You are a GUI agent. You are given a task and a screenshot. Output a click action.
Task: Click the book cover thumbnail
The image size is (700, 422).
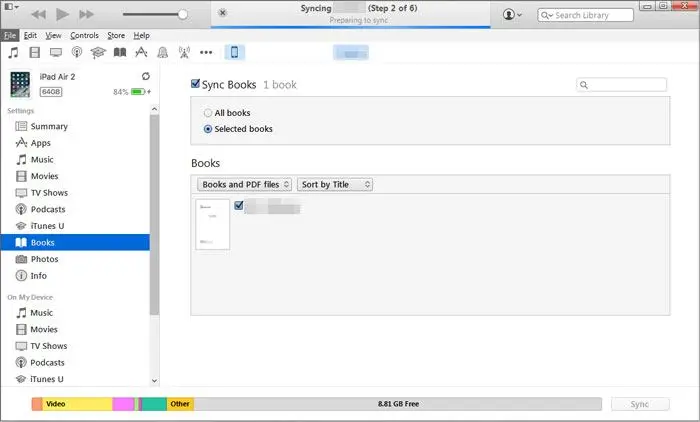click(212, 224)
